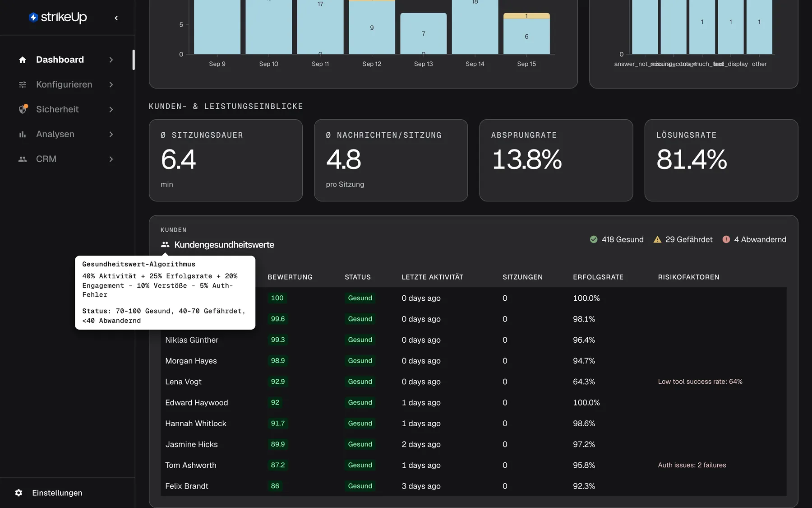Click the strikeUp lightning logo icon
Screen dimensions: 812x508
coord(33,17)
